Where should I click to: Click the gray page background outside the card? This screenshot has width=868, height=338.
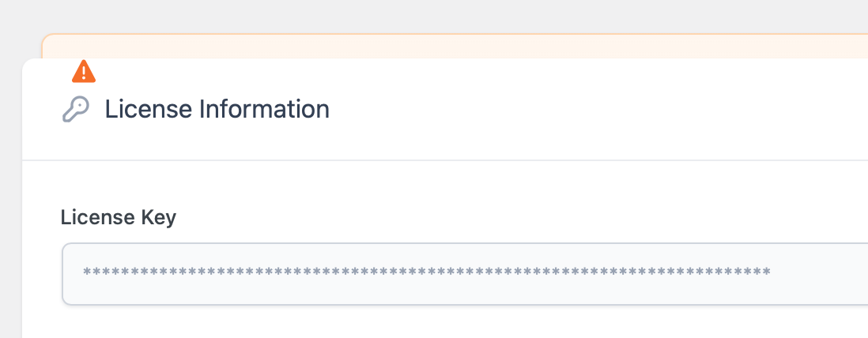(x=11, y=193)
